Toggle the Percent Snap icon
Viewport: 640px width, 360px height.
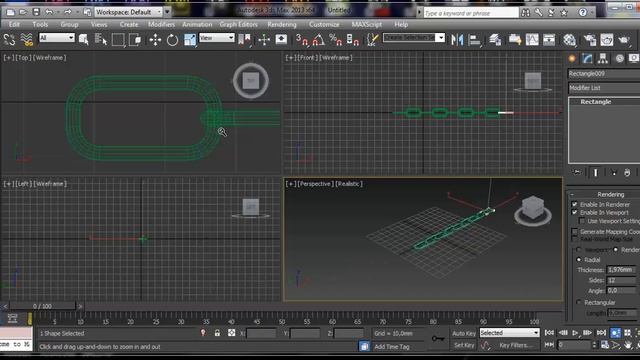336,40
